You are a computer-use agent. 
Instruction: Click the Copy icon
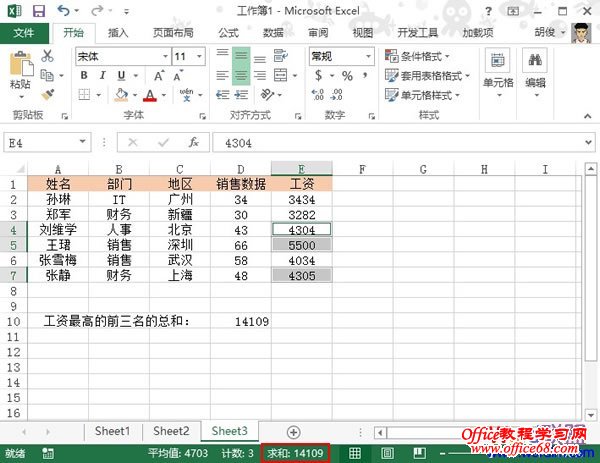point(47,75)
